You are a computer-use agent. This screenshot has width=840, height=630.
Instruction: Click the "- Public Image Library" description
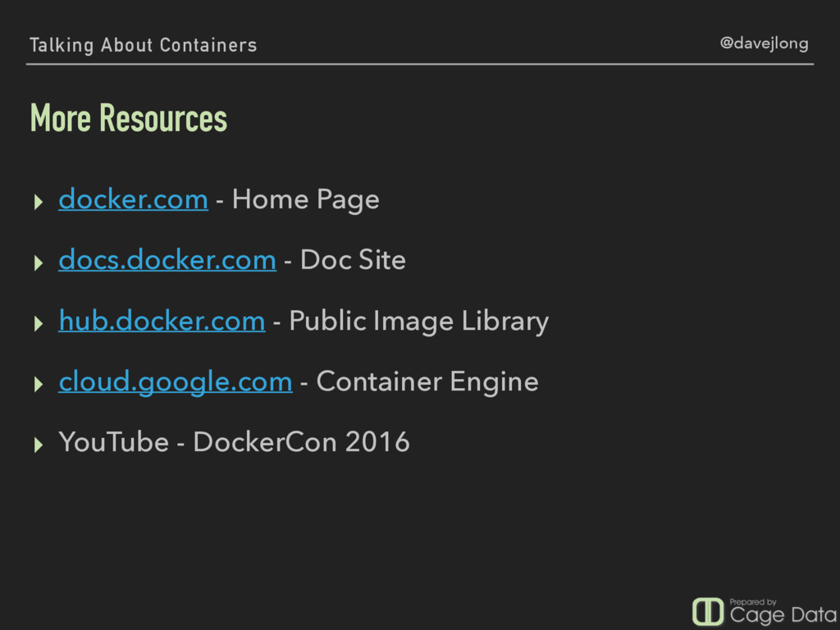tap(411, 322)
